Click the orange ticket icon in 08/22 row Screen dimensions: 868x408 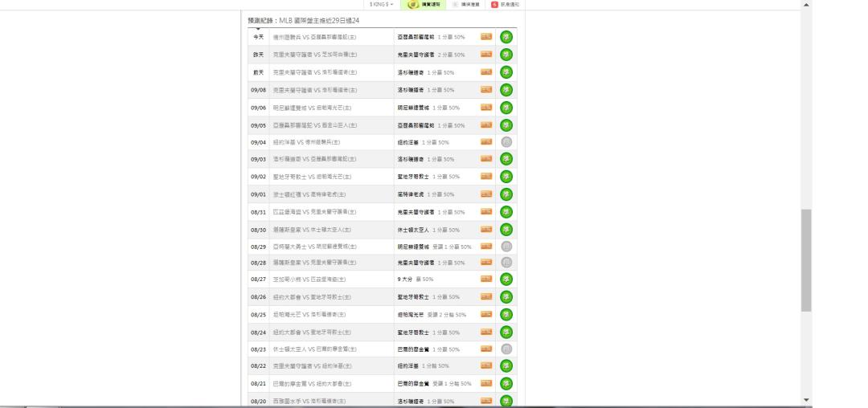click(486, 365)
